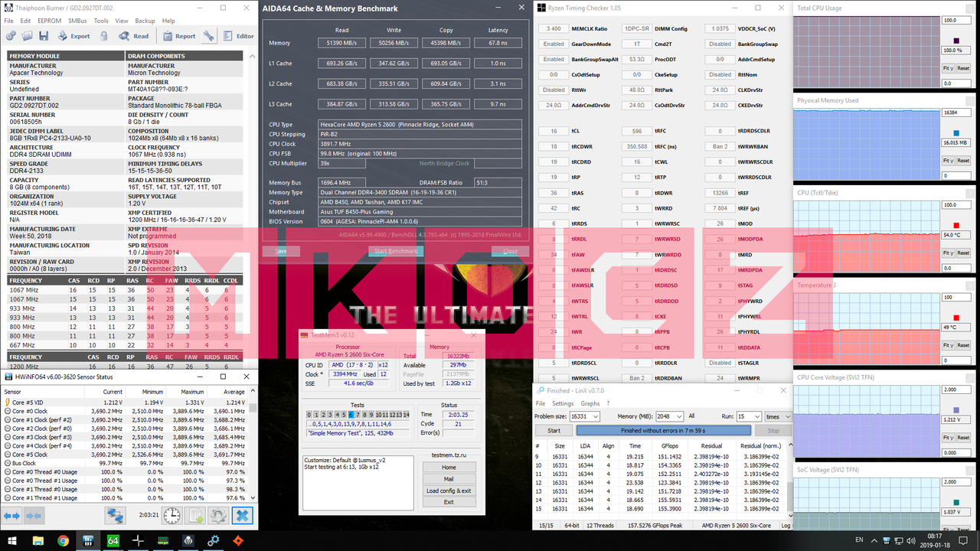Image resolution: width=980 pixels, height=551 pixels.
Task: Click Load config & exit in TestMem5
Action: coord(449,491)
